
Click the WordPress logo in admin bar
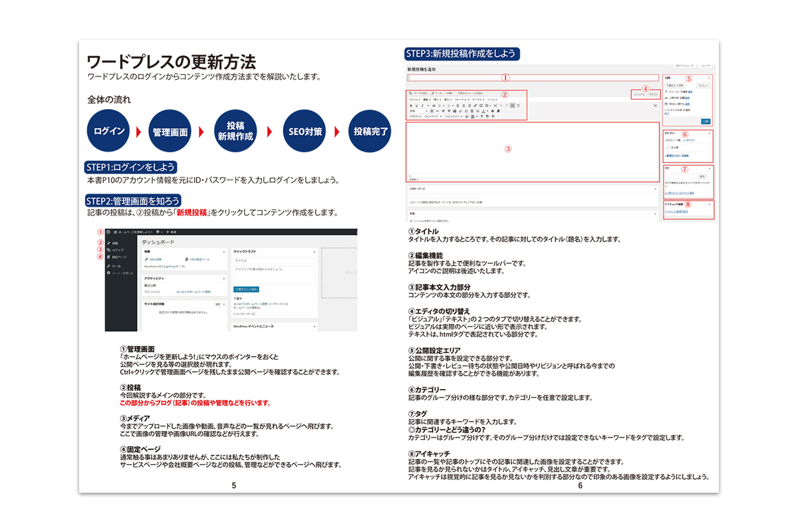109,232
